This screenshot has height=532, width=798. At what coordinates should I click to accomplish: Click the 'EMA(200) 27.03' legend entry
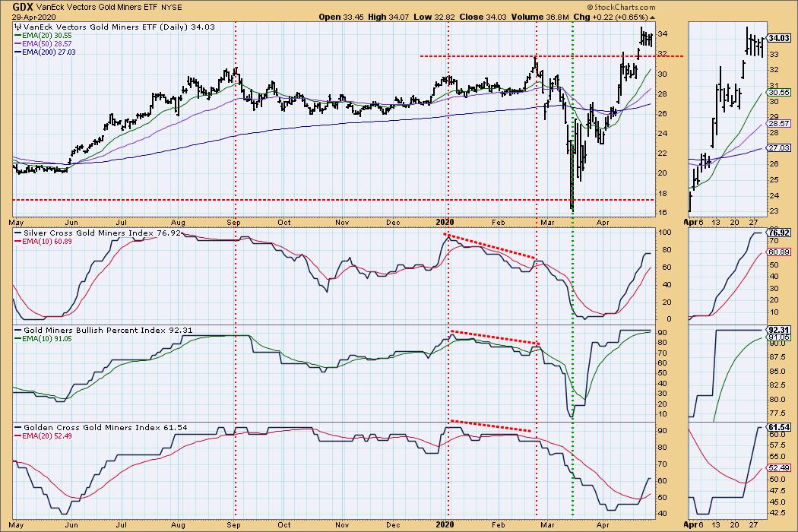[46, 52]
